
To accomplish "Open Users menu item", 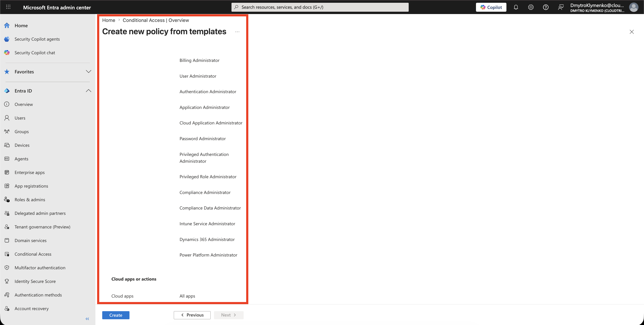I will pyautogui.click(x=20, y=118).
